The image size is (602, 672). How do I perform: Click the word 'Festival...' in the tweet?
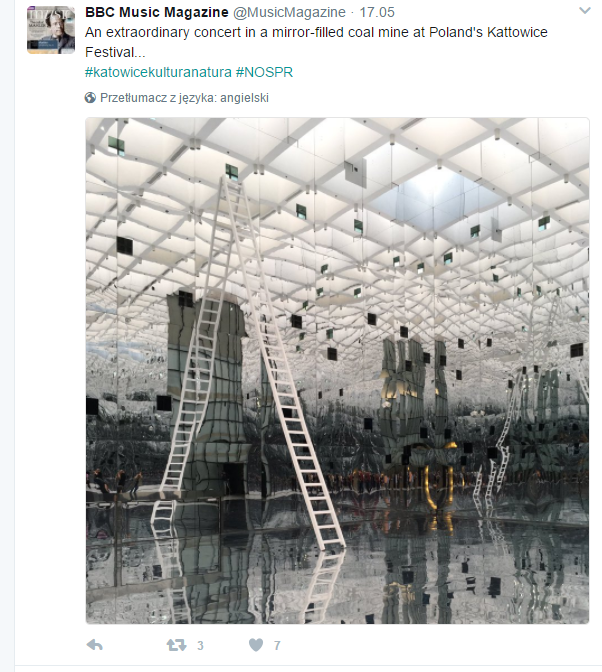coord(115,52)
